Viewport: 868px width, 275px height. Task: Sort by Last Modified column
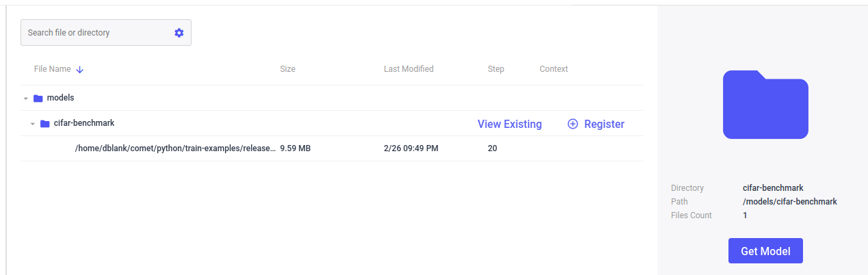pos(408,69)
